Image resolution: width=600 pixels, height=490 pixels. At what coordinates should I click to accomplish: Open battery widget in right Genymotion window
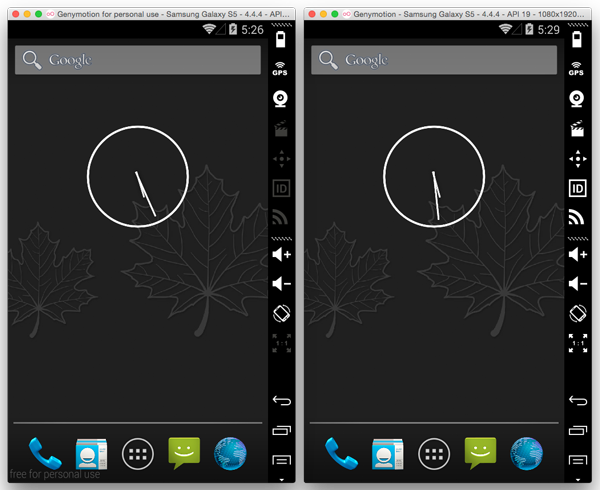pyautogui.click(x=577, y=39)
